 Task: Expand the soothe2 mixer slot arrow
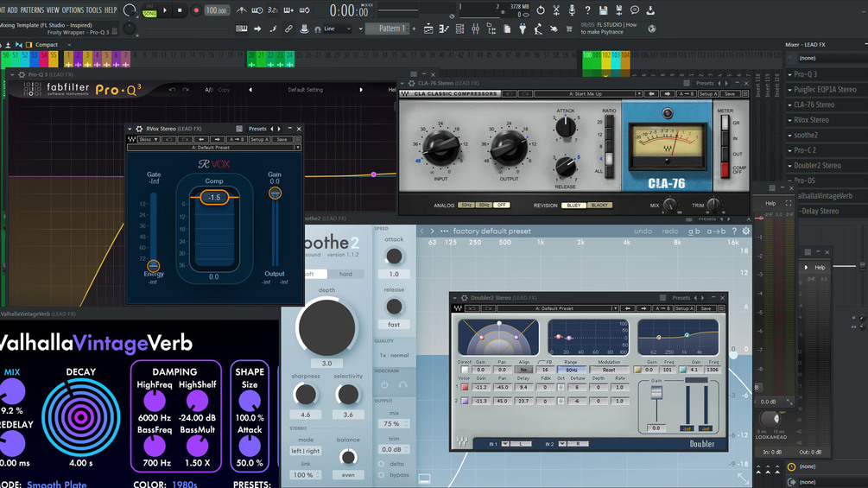pos(790,135)
